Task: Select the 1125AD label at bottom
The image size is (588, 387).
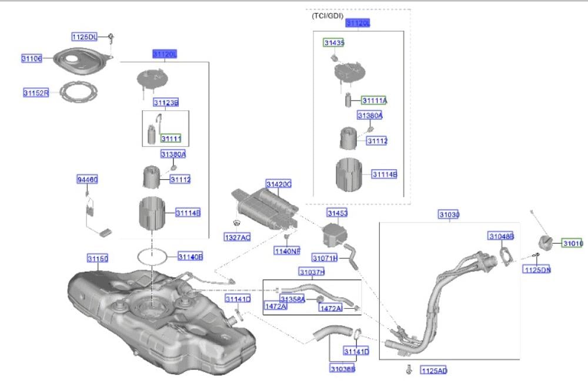Action: [x=433, y=371]
